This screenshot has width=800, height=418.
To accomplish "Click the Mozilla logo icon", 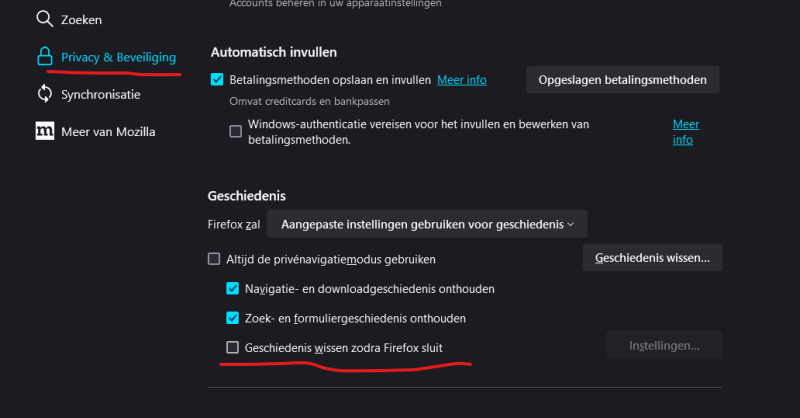I will point(44,131).
